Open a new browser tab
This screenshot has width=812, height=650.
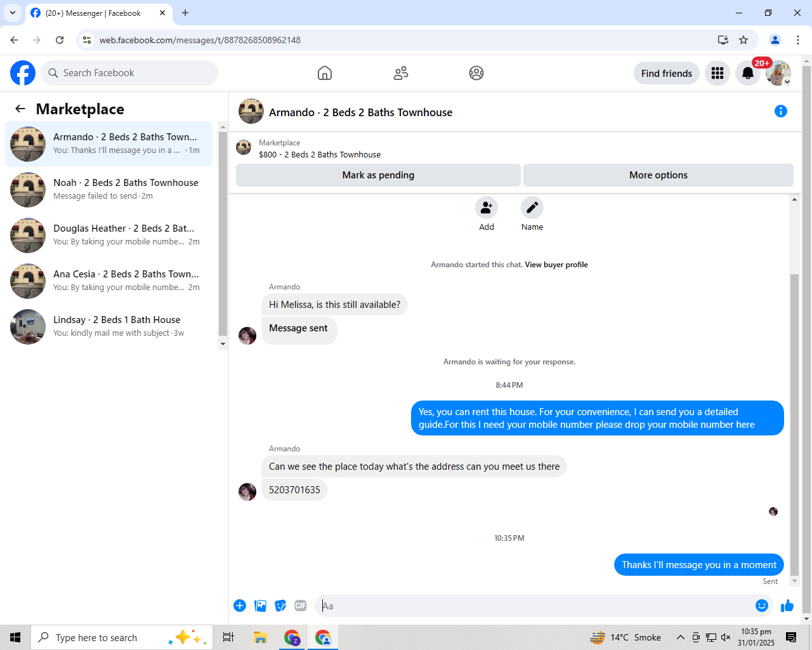pos(185,13)
